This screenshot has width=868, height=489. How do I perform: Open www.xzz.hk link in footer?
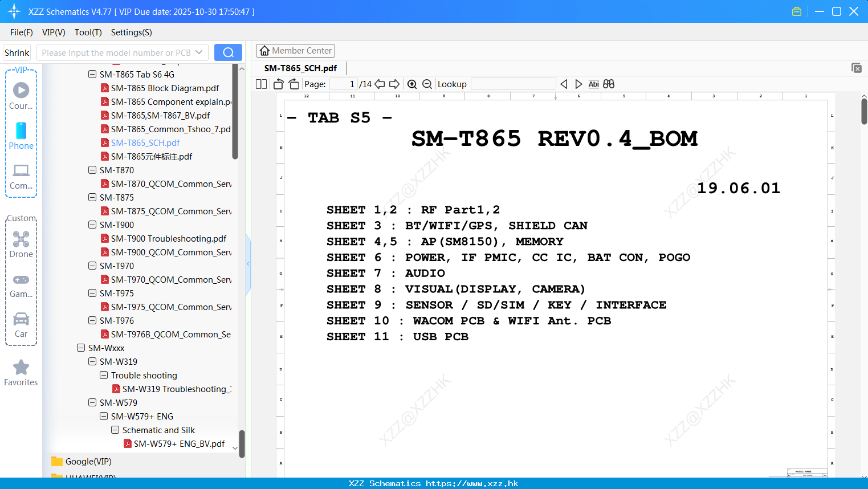(x=471, y=483)
